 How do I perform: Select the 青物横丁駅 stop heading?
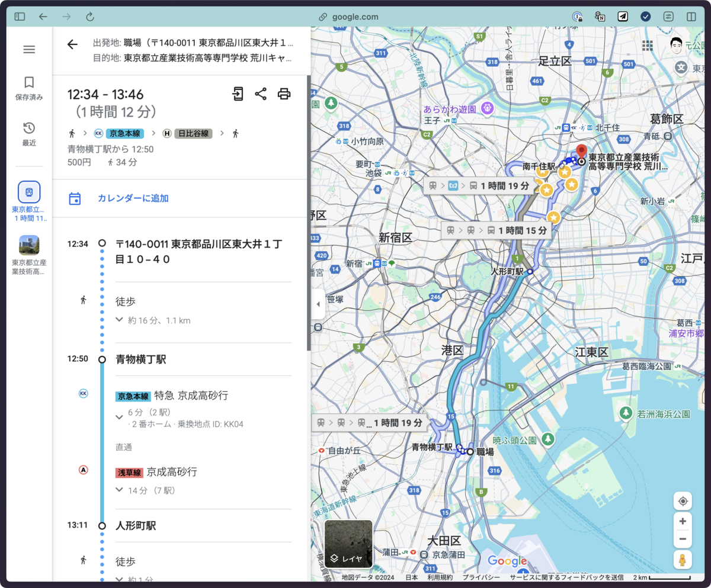tap(140, 359)
